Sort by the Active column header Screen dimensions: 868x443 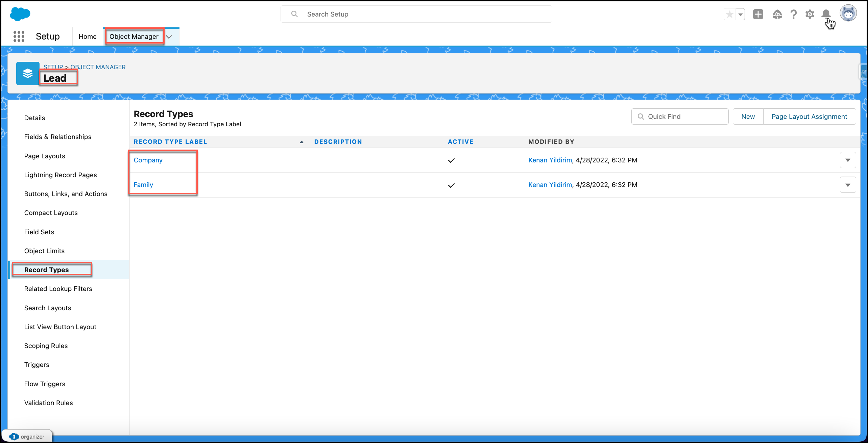(460, 142)
